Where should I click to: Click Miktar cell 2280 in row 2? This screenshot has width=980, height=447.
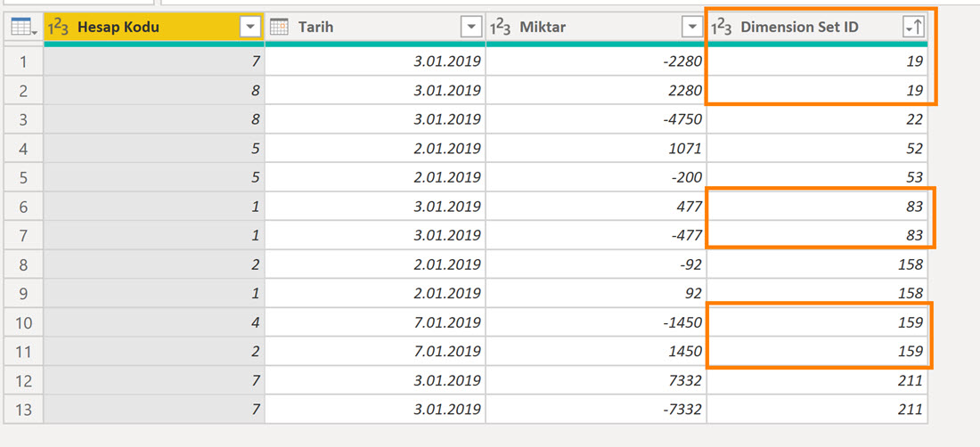(597, 91)
